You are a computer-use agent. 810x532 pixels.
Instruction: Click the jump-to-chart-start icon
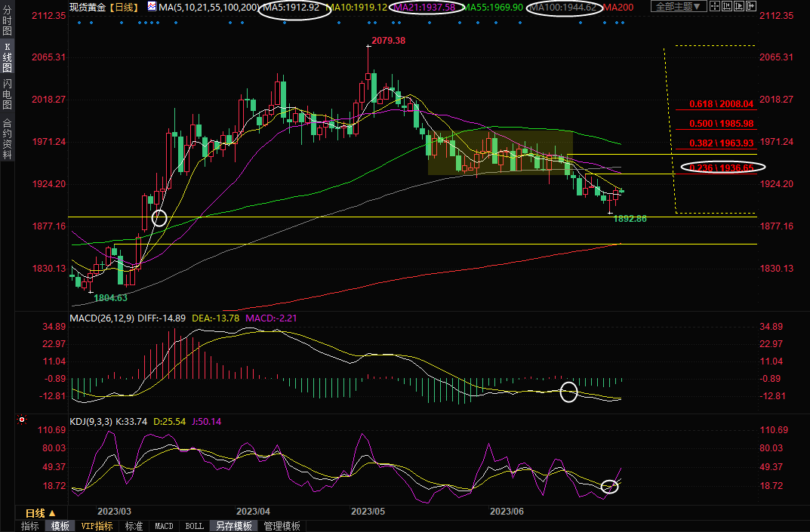[x=727, y=6]
